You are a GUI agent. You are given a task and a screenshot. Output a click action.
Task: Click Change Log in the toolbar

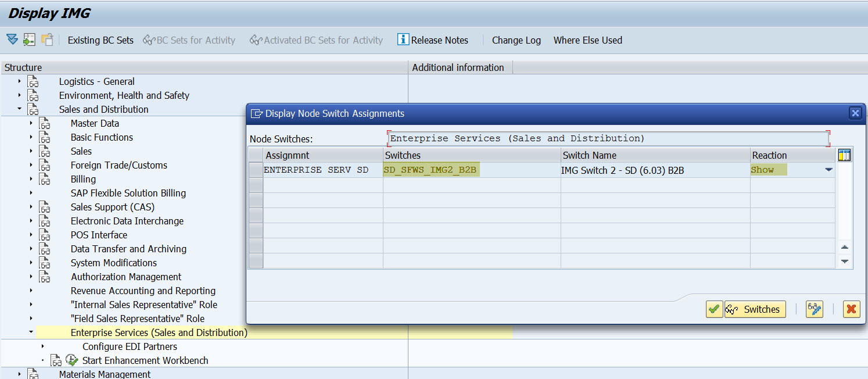(x=516, y=40)
